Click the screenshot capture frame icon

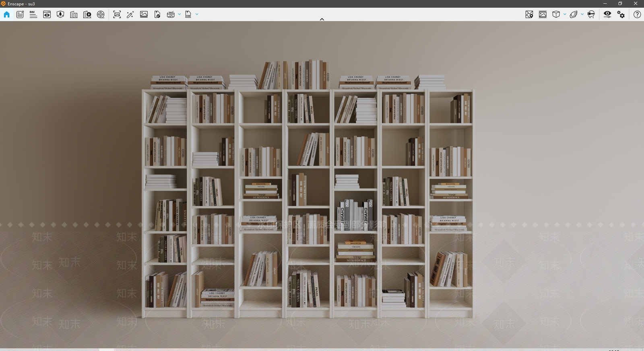pos(117,14)
